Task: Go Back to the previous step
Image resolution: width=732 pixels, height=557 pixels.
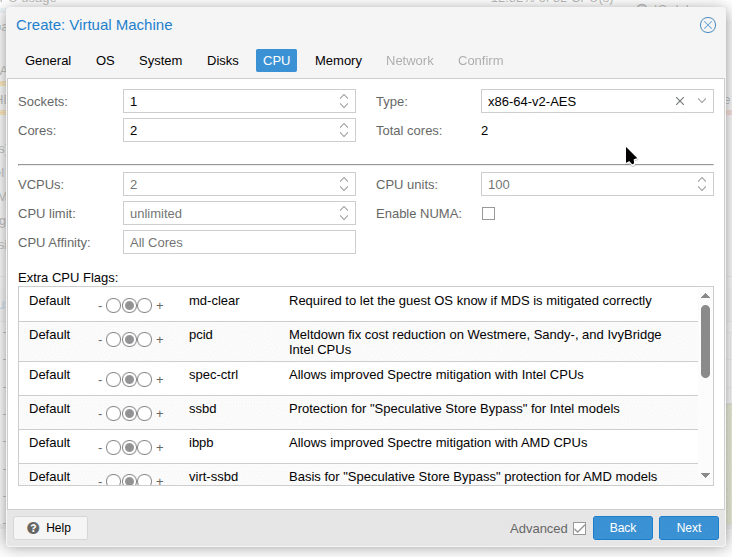Action: pos(623,528)
